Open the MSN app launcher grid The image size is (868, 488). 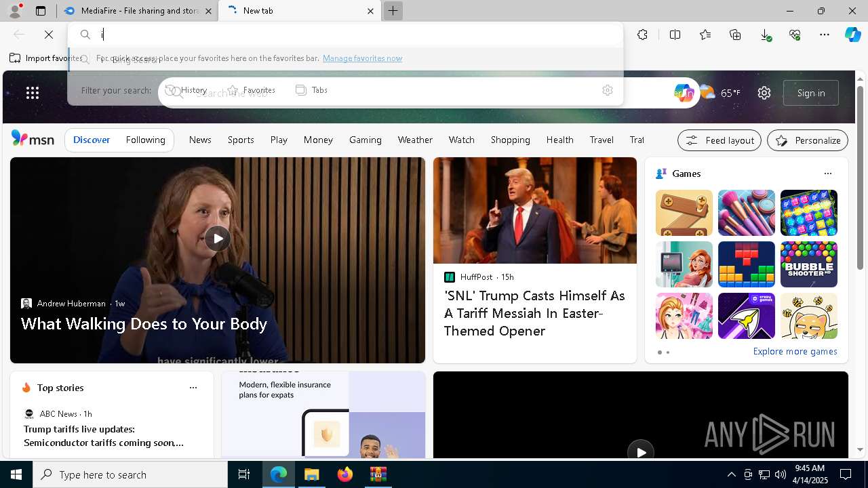[x=33, y=93]
